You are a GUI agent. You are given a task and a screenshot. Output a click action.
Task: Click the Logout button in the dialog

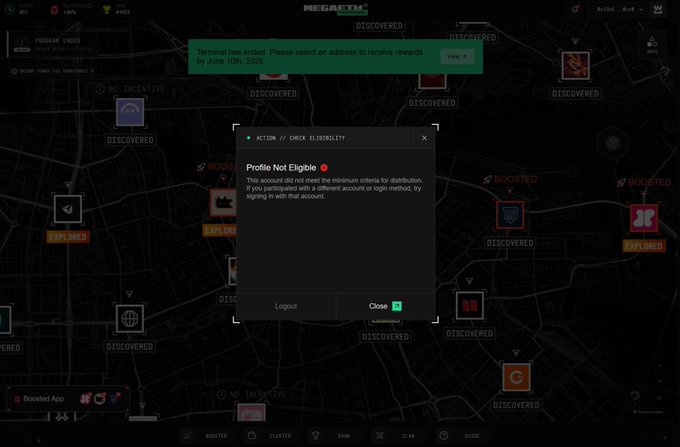pyautogui.click(x=286, y=306)
